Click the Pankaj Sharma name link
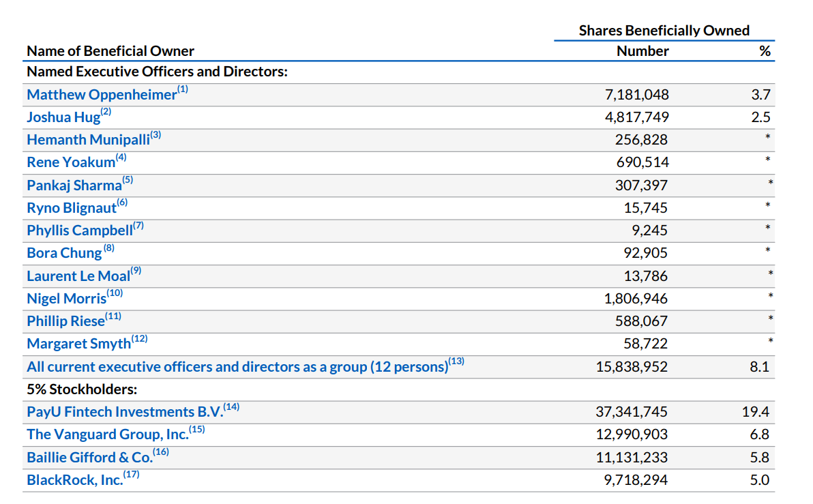 click(x=74, y=185)
